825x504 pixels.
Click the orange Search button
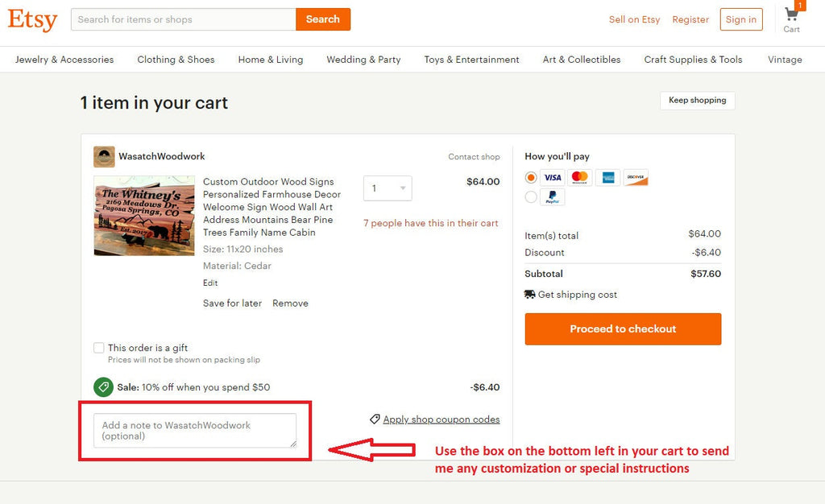click(x=323, y=19)
